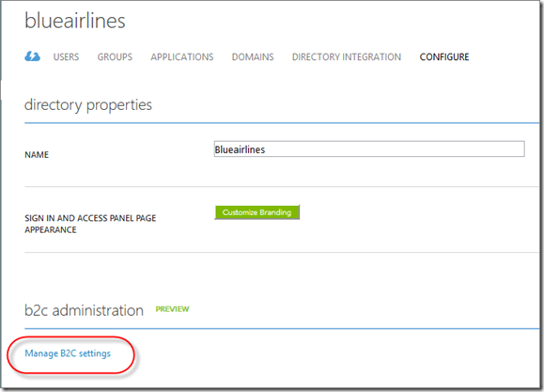Place cursor after Blueairlines text in field
Image resolution: width=544 pixels, height=392 pixels.
point(266,149)
